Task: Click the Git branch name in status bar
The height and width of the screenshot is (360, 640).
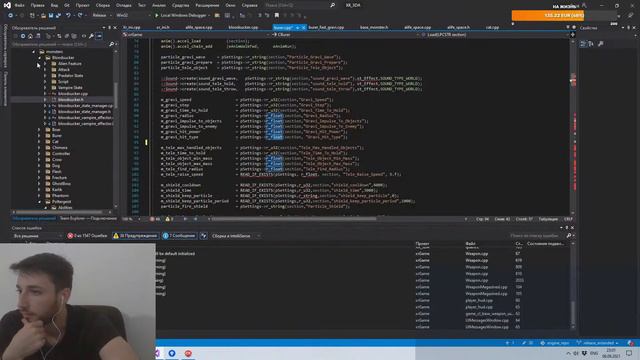Action: click(x=600, y=343)
